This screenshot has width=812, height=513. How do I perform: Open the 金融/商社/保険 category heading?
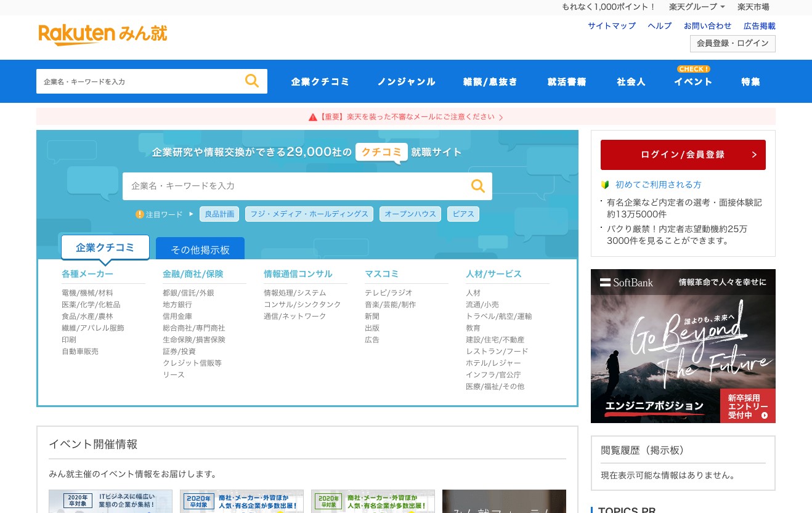193,274
